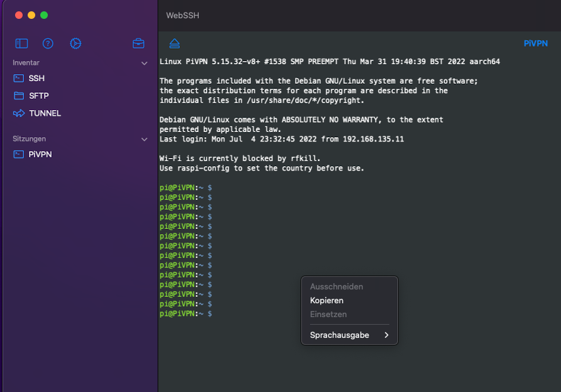Click the 'individual files in /usr/share/doc' line

tap(262, 100)
